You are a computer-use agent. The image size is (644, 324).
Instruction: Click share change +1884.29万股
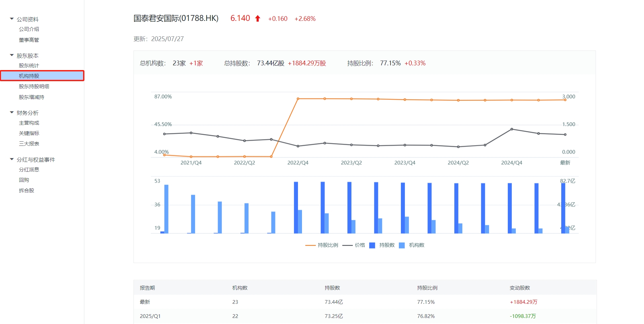[307, 63]
